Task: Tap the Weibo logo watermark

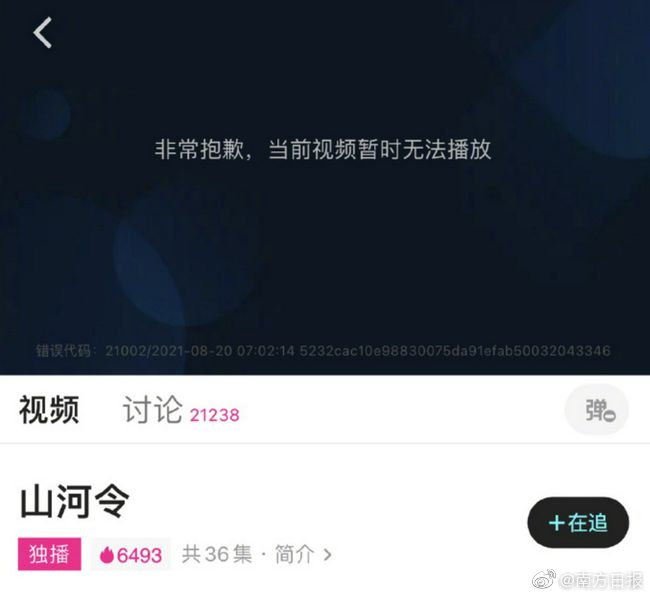Action: (x=544, y=580)
